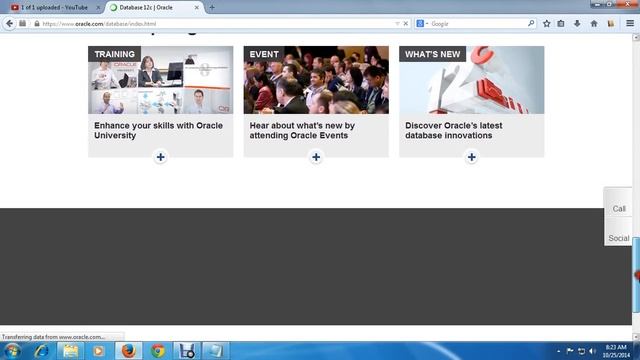Open the Event audience photo
The height and width of the screenshot is (360, 640).
(x=316, y=80)
